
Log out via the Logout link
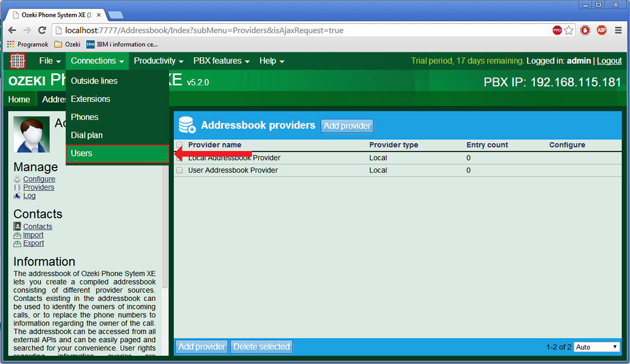click(x=609, y=61)
